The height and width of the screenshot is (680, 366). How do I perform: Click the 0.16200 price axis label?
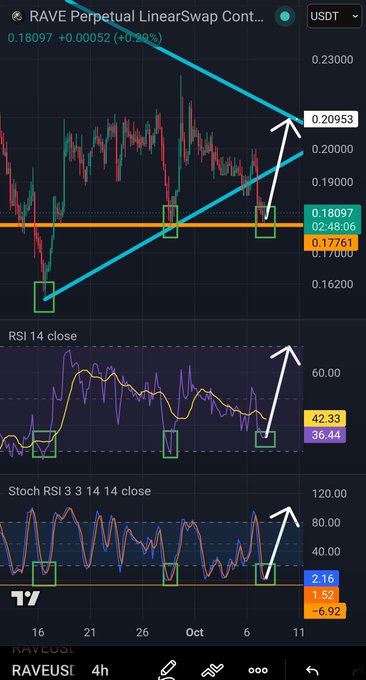332,284
